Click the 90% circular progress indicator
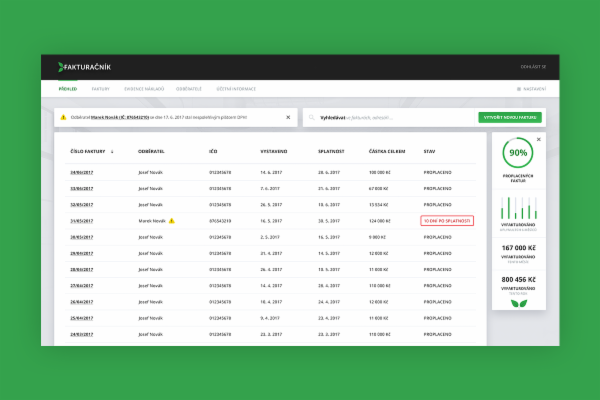 [x=518, y=154]
